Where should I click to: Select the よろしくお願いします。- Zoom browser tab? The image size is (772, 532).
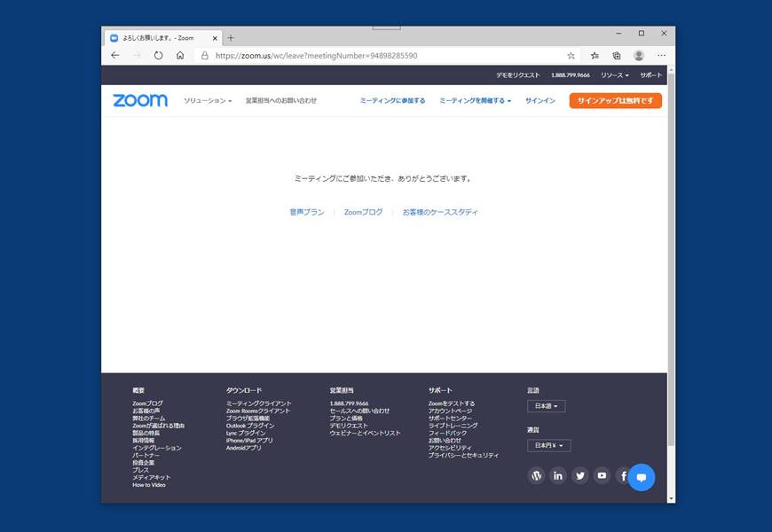(x=163, y=38)
